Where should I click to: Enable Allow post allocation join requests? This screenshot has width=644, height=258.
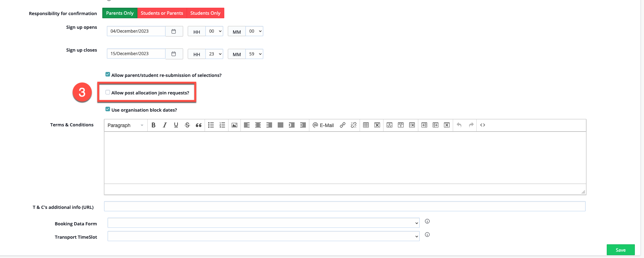(108, 93)
